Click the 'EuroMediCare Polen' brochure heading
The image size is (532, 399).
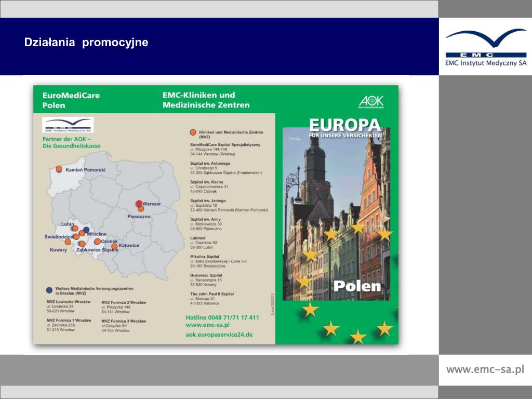(x=71, y=100)
